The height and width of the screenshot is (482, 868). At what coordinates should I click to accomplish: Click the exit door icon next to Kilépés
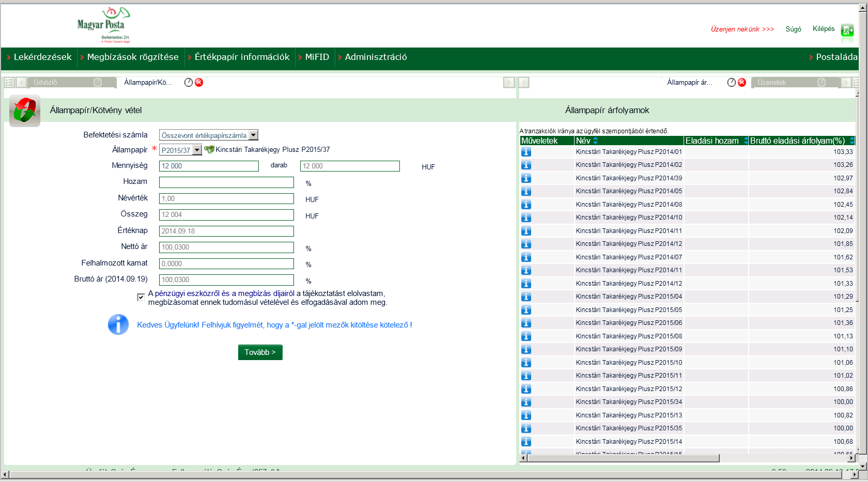tap(847, 30)
